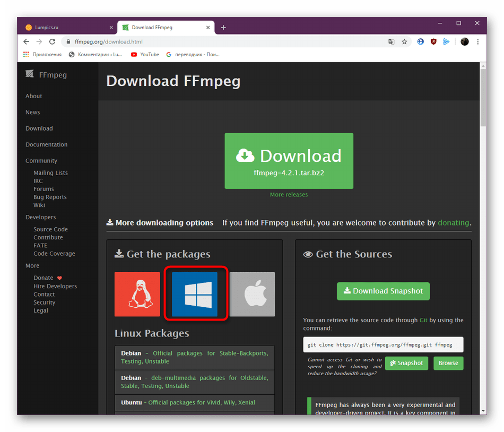Open Приложения apps bookmark
The image size is (504, 432).
coord(42,54)
